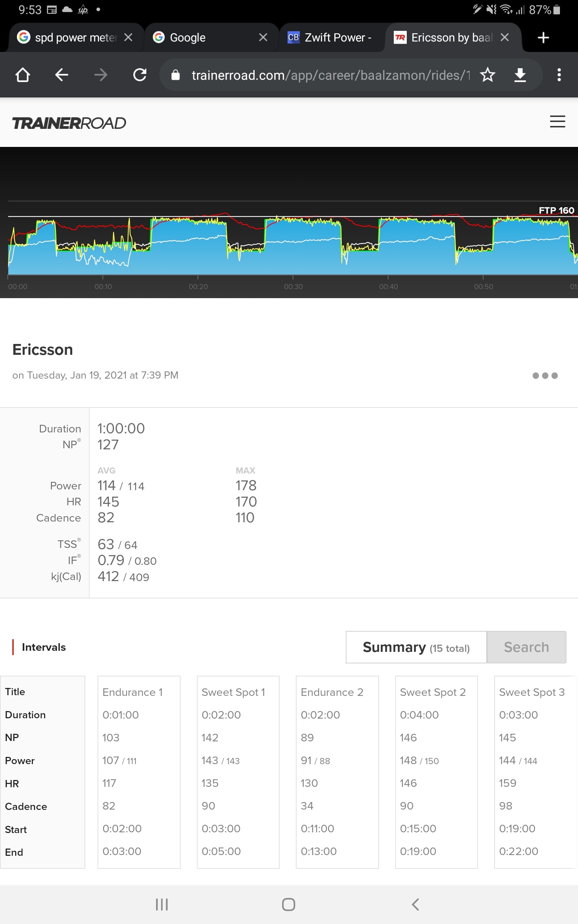
Task: Tap the Duration value 1:00:00
Action: pos(121,428)
